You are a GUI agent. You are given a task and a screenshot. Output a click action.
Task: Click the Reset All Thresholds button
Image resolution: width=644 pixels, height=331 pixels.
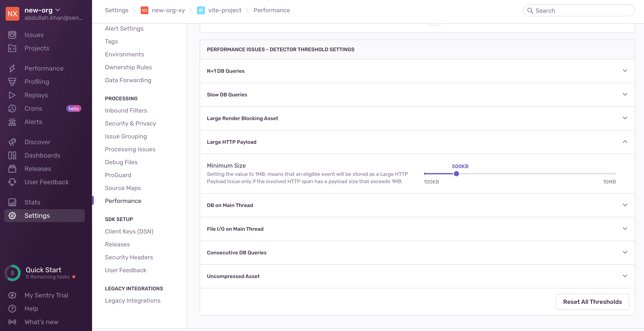593,302
